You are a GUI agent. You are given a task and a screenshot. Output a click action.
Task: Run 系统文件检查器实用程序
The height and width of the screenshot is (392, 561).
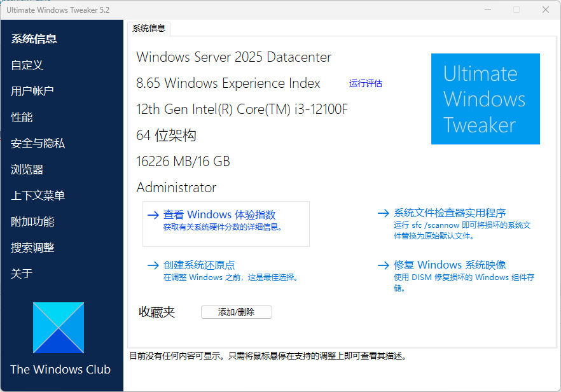pyautogui.click(x=450, y=213)
